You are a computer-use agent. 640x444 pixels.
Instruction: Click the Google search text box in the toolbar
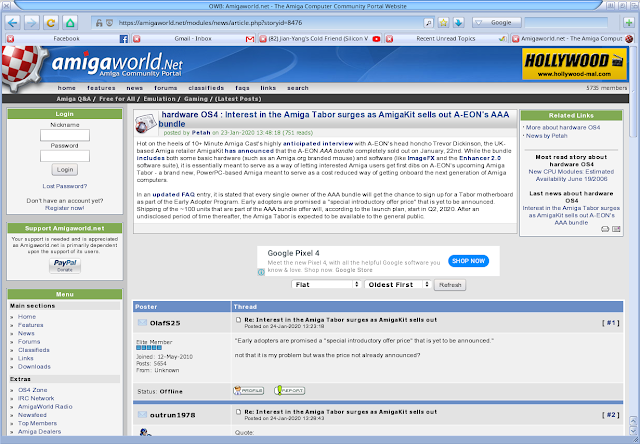coord(566,22)
